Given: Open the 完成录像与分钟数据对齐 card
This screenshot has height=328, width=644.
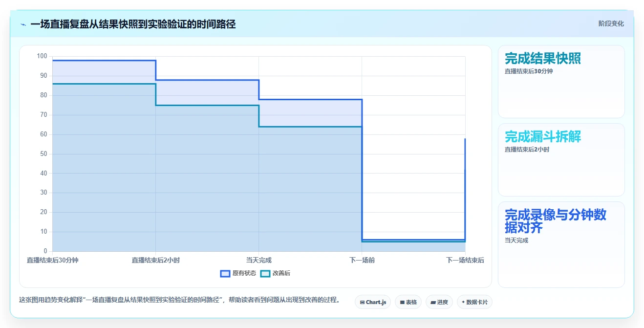Looking at the screenshot, I should (561, 244).
